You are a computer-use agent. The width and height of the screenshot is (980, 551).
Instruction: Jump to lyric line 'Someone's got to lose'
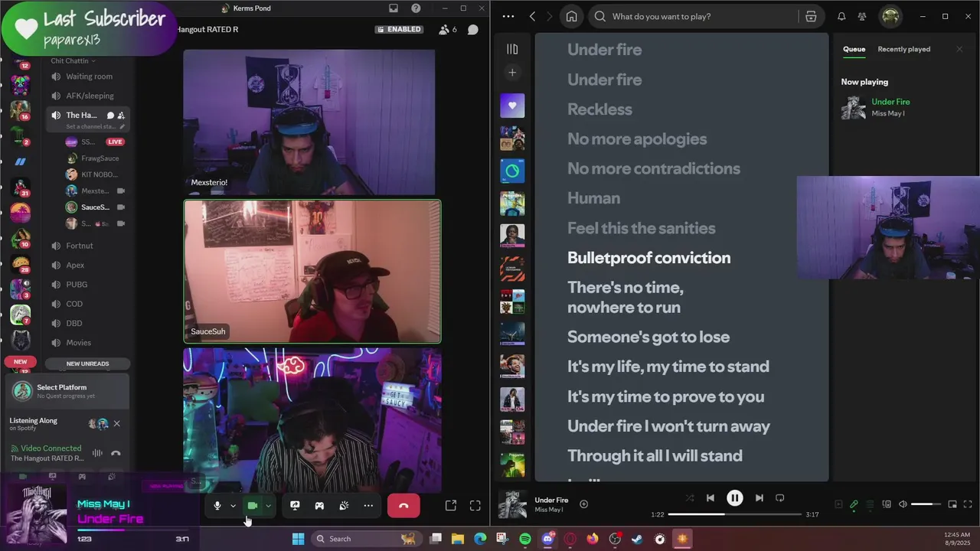(648, 337)
